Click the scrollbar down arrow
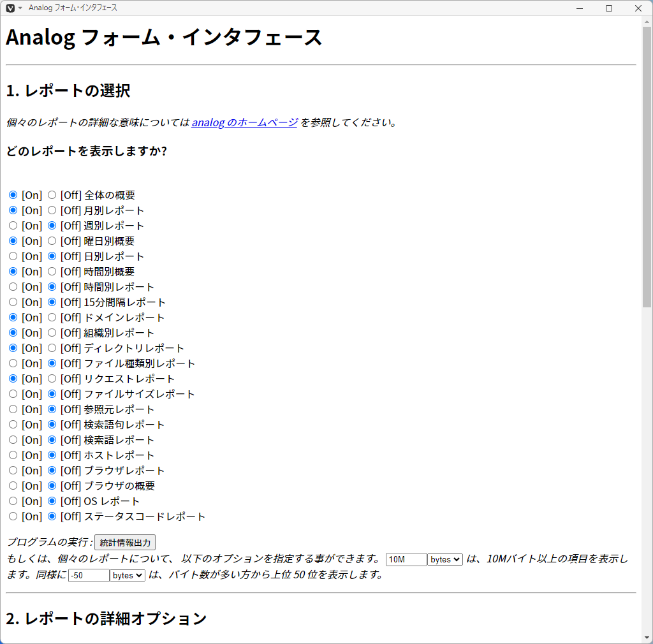Screen dimensions: 653x644 click(x=647, y=638)
